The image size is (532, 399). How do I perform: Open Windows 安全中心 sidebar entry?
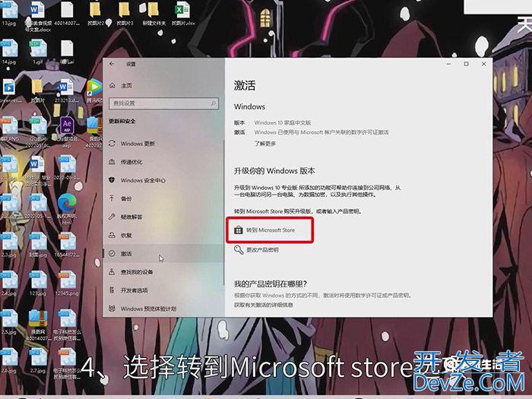tap(163, 180)
